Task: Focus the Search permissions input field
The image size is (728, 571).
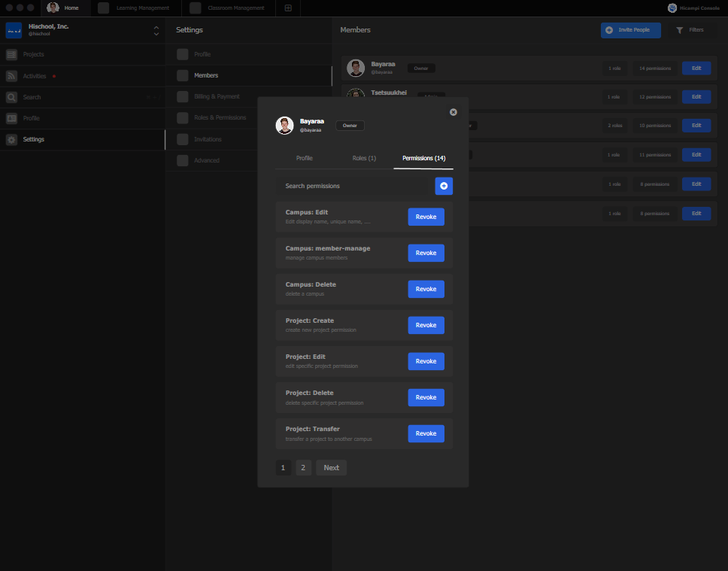Action: click(x=353, y=186)
